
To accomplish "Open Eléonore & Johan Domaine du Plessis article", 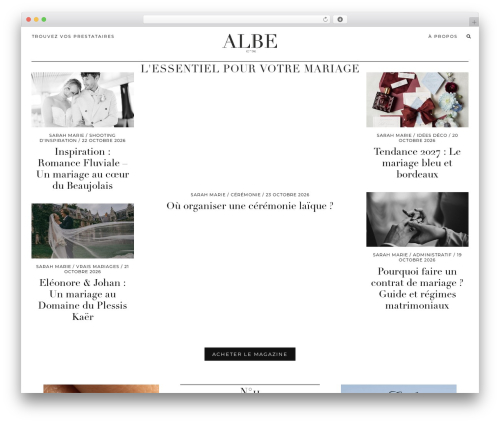I will tap(83, 299).
